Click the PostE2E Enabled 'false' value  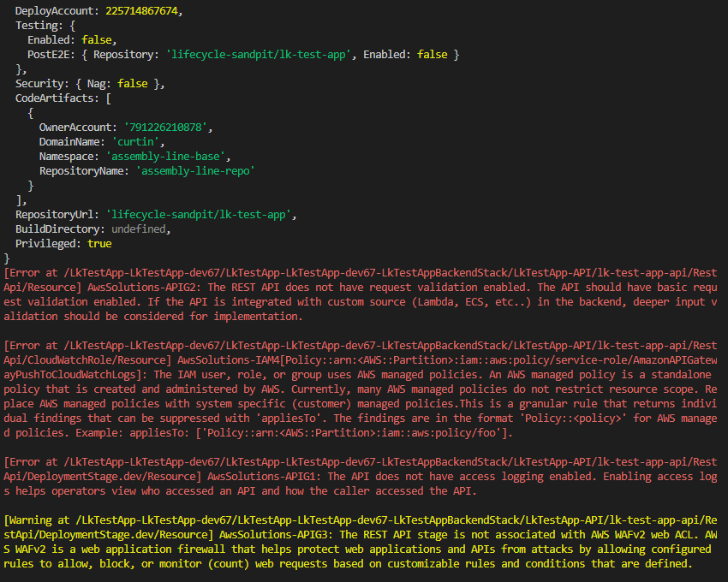pos(432,54)
